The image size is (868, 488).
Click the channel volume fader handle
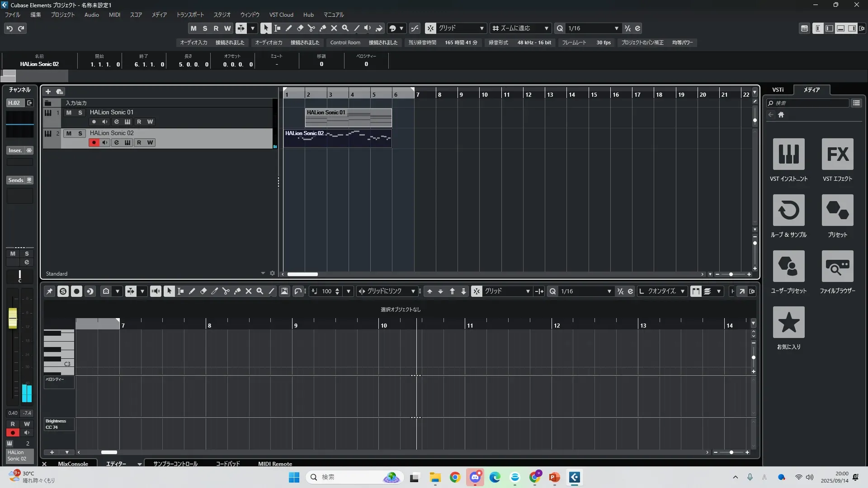pos(13,318)
